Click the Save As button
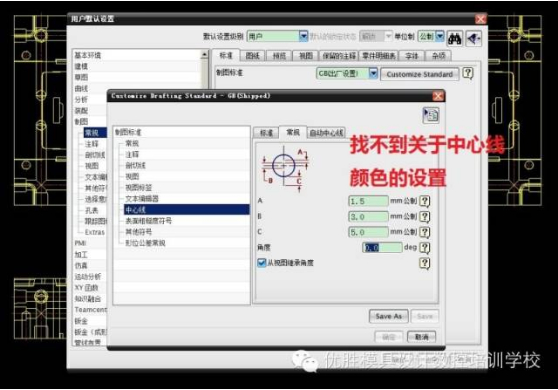The image size is (558, 390). pos(389,316)
